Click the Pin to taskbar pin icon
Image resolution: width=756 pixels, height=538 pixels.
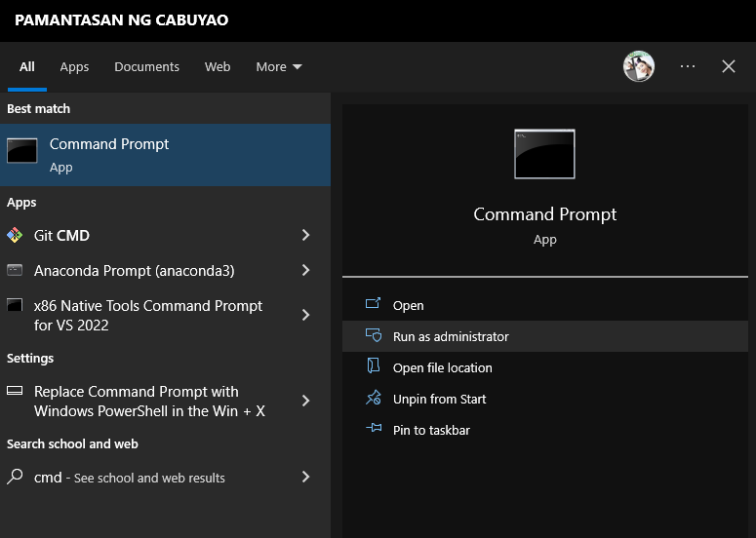[374, 428]
